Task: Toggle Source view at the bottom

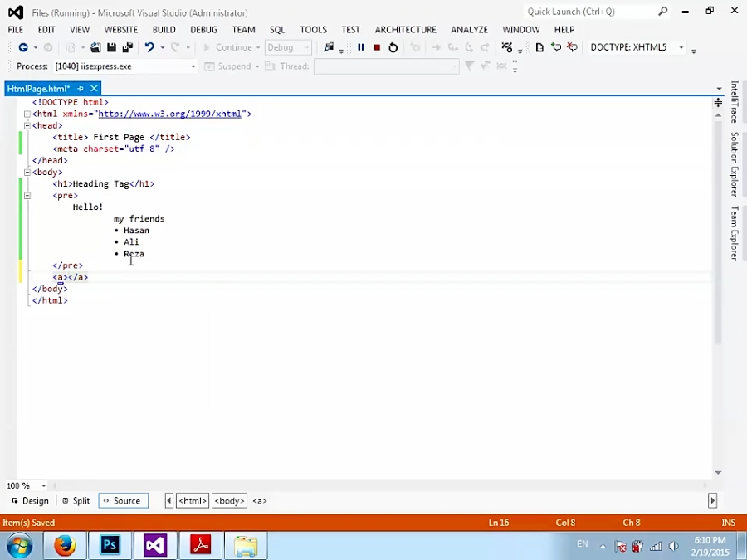Action: click(123, 500)
